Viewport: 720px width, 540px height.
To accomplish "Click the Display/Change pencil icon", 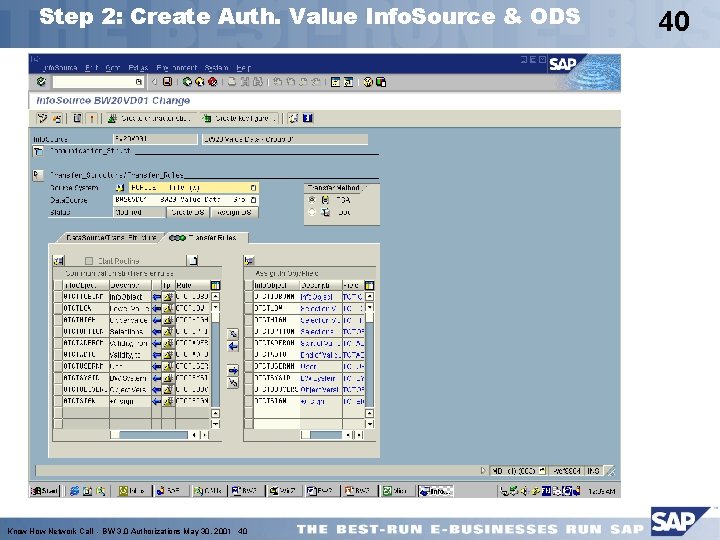I will click(x=42, y=118).
